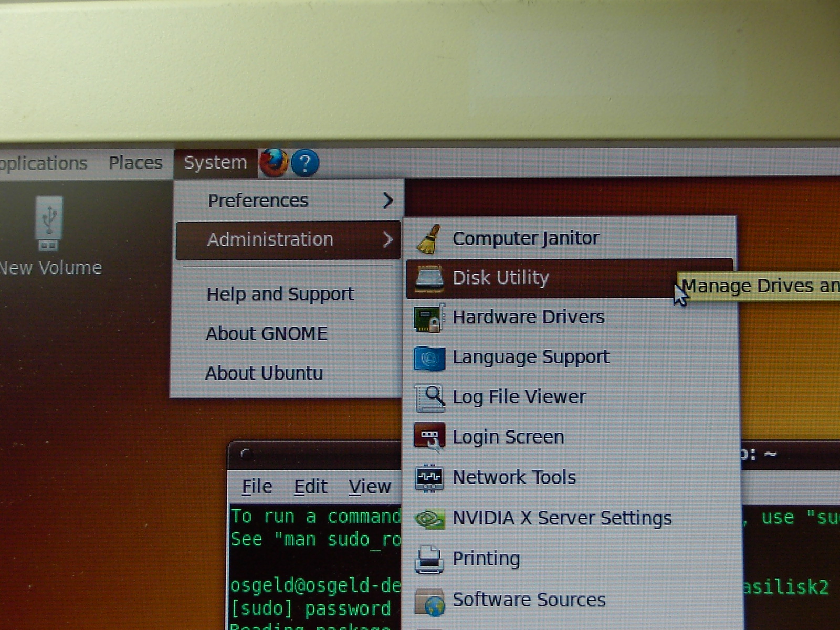
Task: Click the Network Tools monitor icon
Action: [429, 478]
